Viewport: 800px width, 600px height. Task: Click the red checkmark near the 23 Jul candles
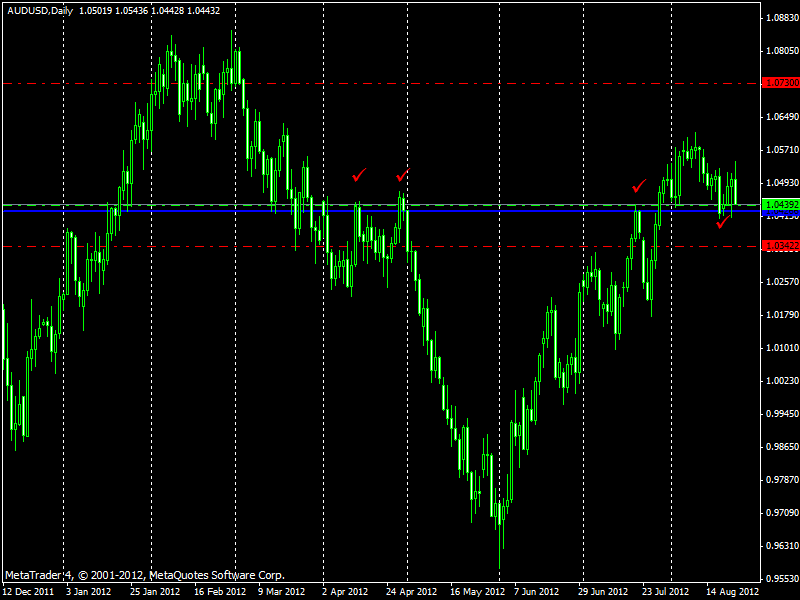639,185
